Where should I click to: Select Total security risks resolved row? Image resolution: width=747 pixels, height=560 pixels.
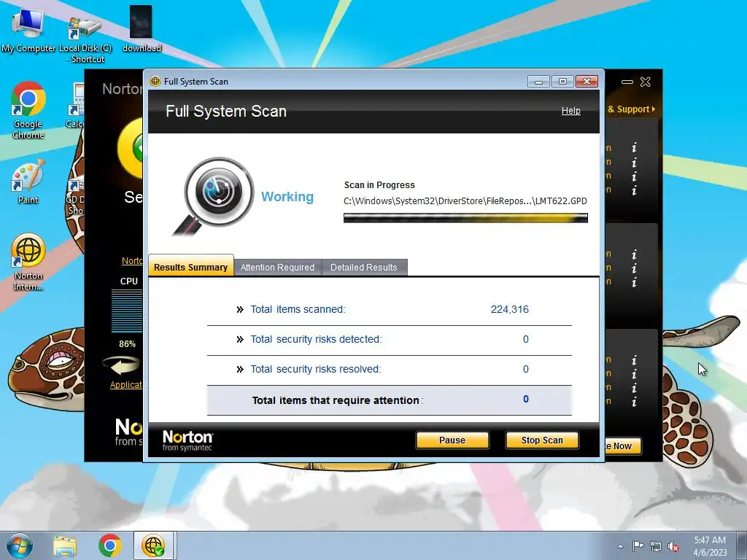pos(390,370)
